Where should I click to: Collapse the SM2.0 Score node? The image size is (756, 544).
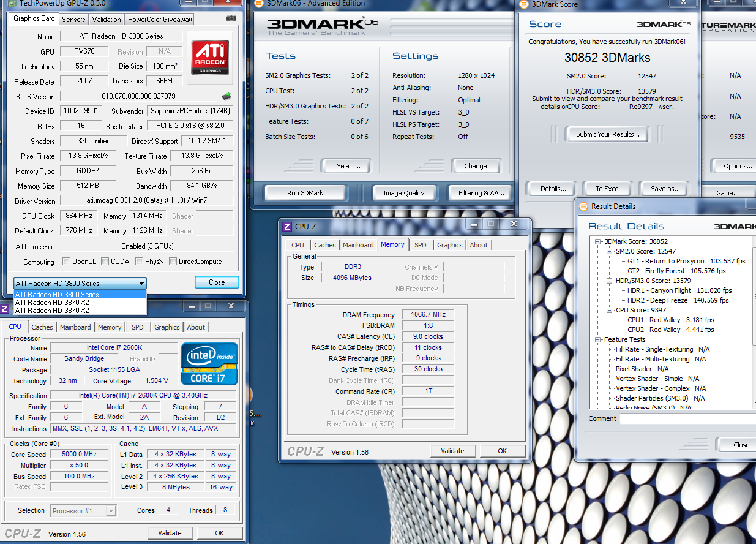(x=609, y=251)
